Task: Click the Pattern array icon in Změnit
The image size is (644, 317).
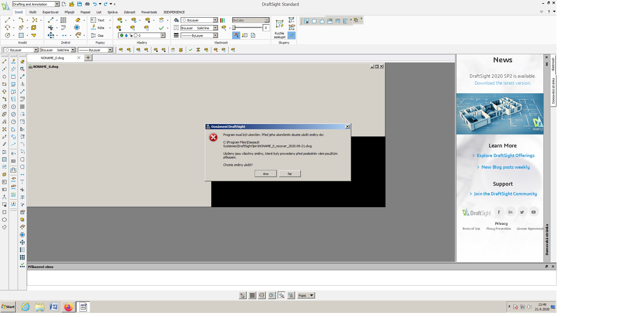Action: point(63,20)
